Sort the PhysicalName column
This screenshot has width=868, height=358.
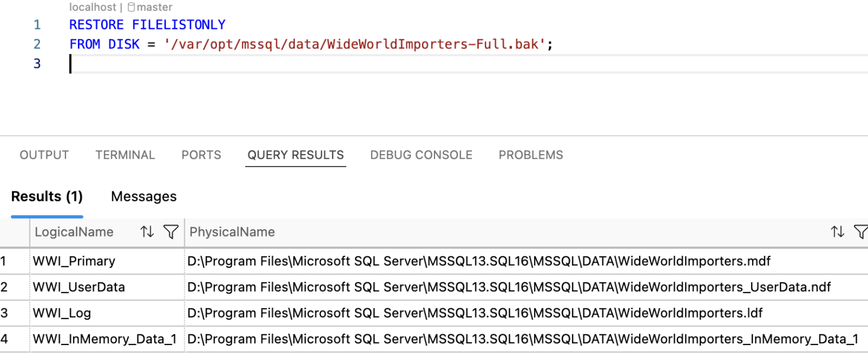(837, 232)
